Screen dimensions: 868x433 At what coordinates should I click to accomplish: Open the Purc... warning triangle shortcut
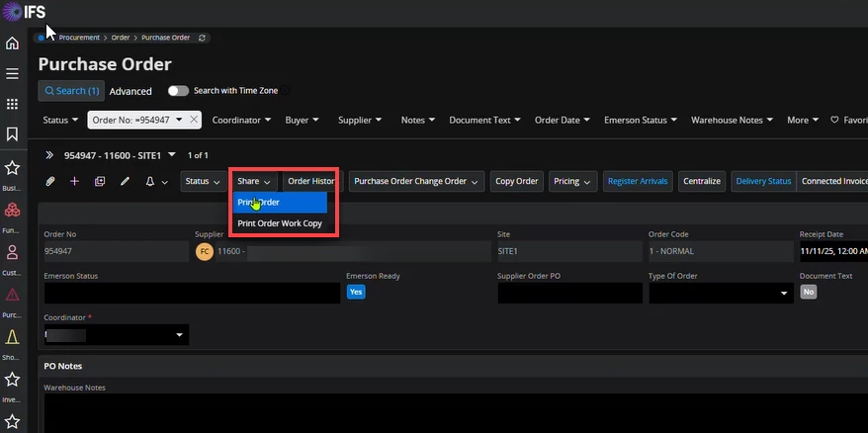[x=12, y=295]
